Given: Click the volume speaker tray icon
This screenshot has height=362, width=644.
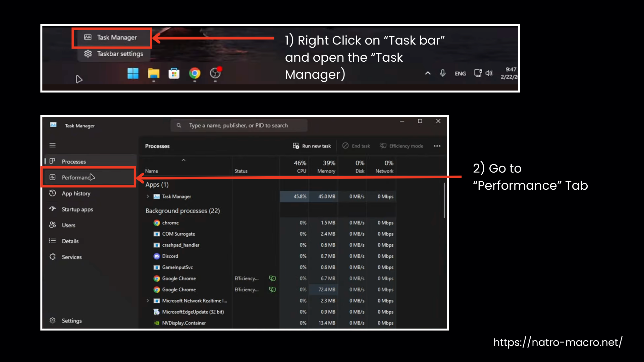Looking at the screenshot, I should [489, 73].
